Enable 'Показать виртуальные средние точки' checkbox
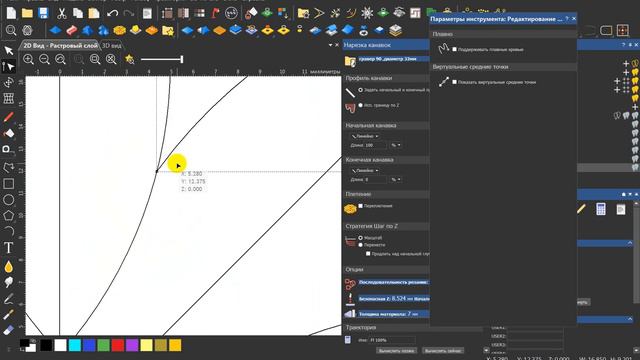Viewport: 640px width, 360px height. [x=454, y=82]
